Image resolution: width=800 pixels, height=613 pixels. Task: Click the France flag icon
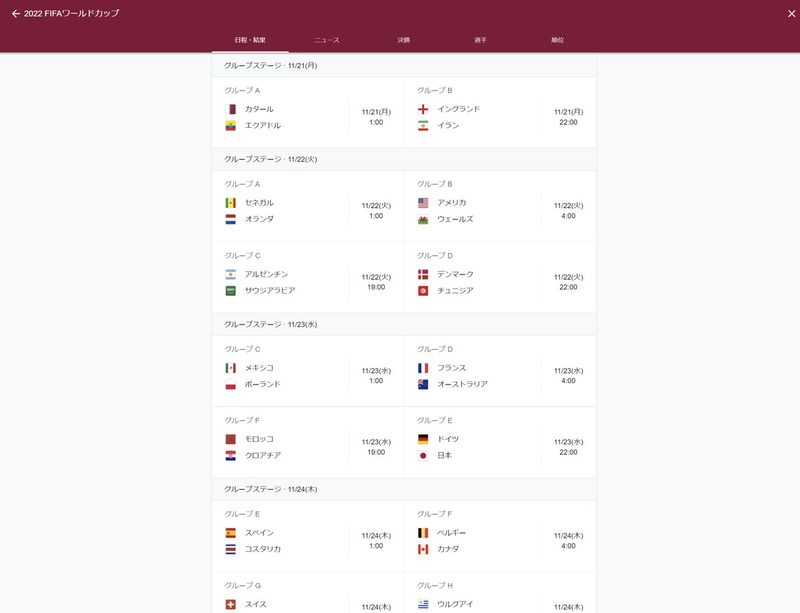click(x=423, y=368)
